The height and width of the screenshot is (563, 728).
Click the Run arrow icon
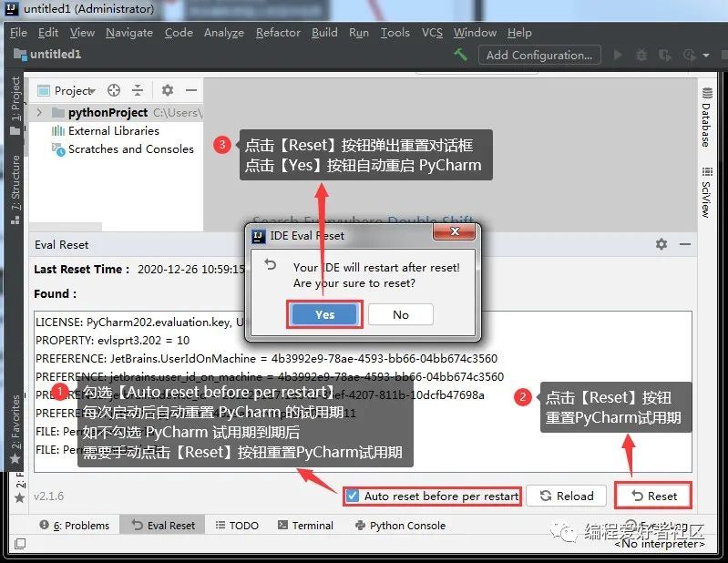pyautogui.click(x=618, y=56)
